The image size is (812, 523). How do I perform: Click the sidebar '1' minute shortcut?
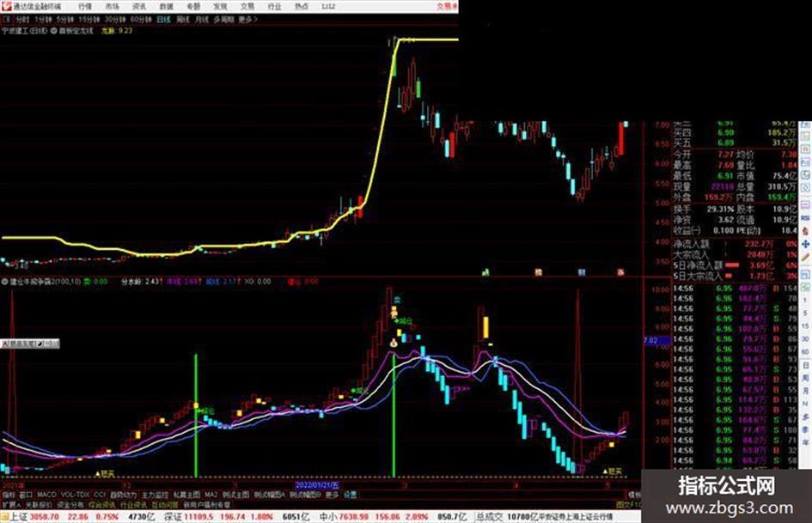click(x=806, y=301)
